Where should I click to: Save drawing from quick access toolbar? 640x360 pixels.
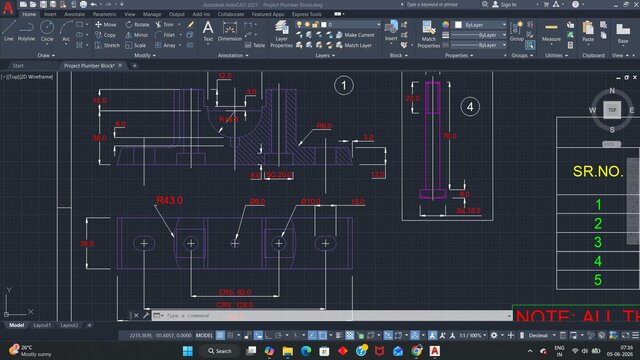(43, 4)
